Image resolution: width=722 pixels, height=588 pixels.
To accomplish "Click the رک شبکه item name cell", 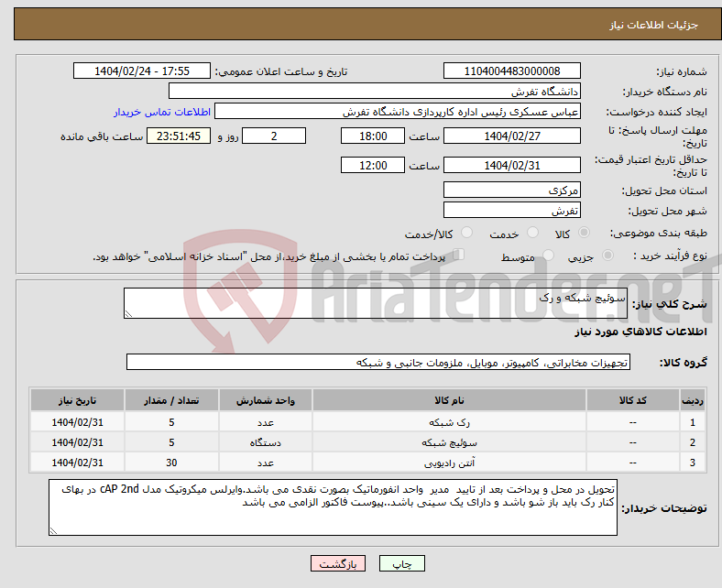I will [449, 422].
